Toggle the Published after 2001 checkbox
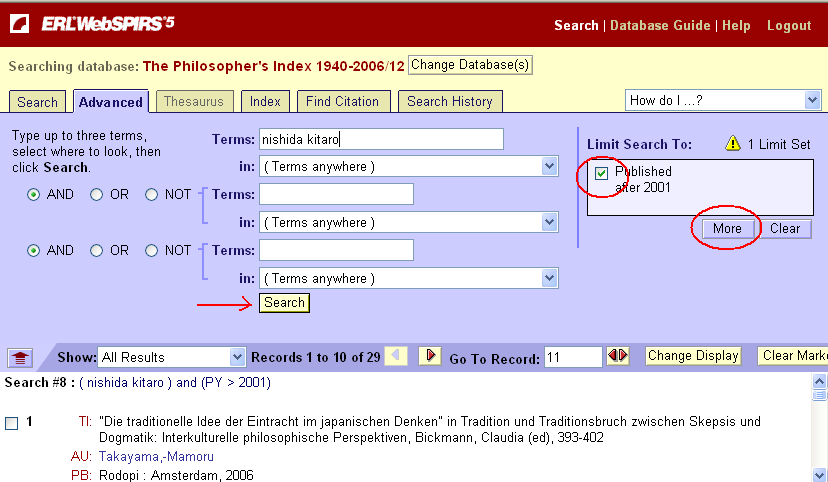 (601, 173)
